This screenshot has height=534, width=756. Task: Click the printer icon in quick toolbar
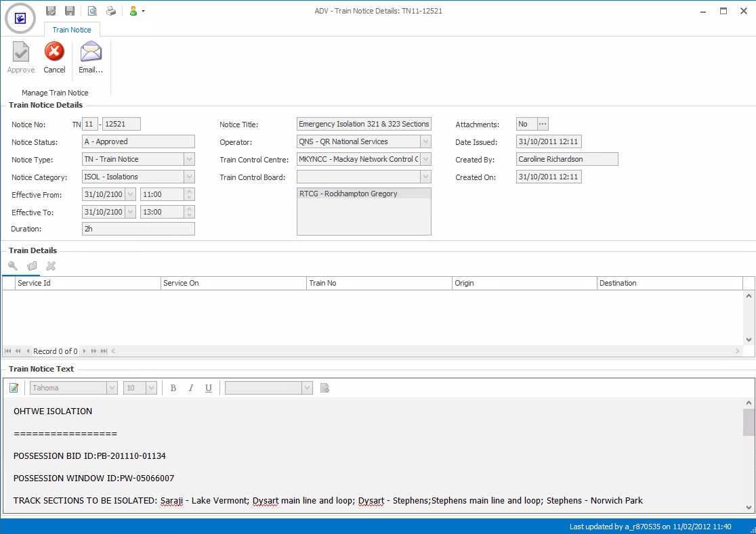point(110,11)
